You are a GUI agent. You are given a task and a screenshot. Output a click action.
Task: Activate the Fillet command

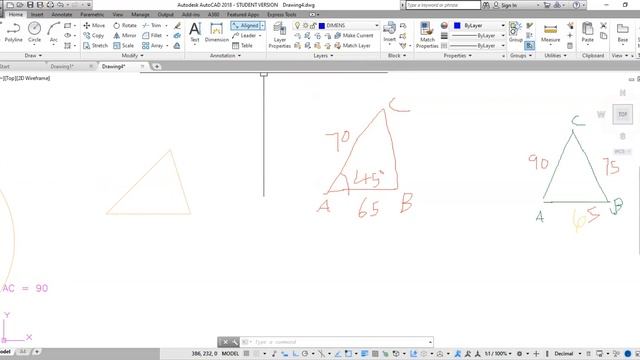click(152, 36)
